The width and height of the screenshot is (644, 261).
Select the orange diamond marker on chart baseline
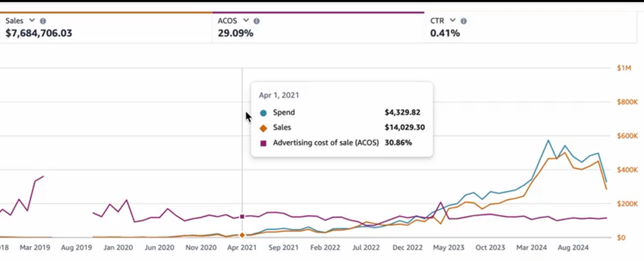point(242,235)
